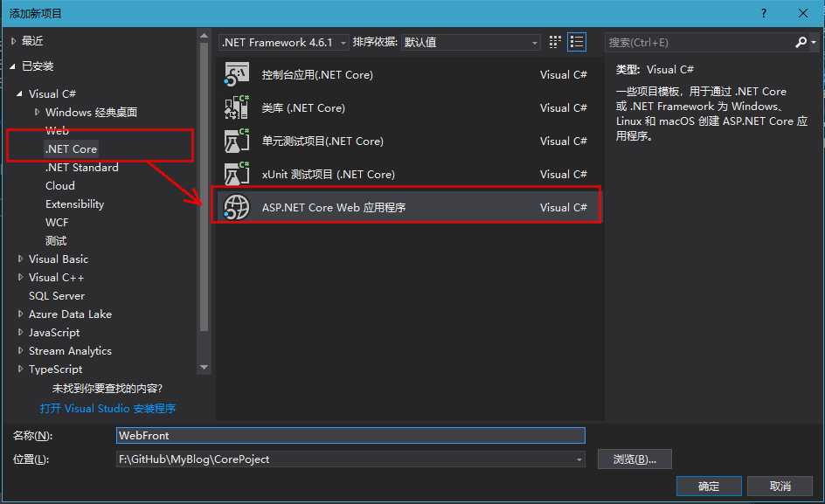Open the Visual Studio installer link
Image resolution: width=825 pixels, height=504 pixels.
point(107,408)
